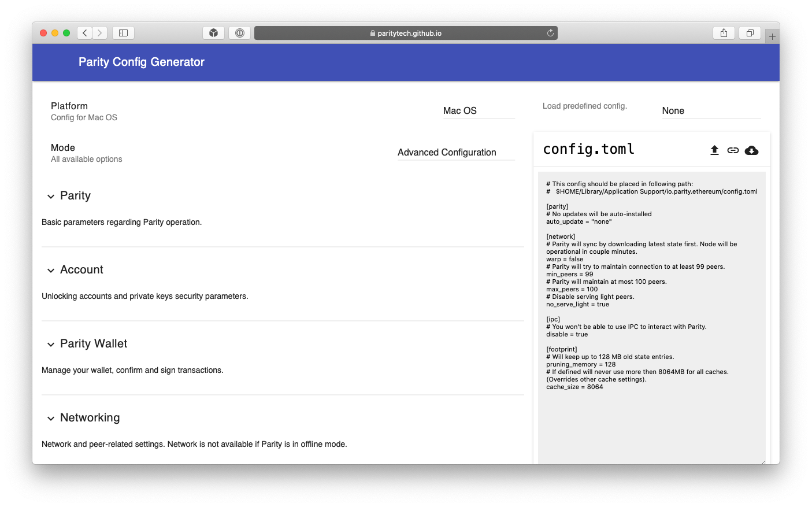
Task: Collapse the Networking section chevron
Action: 51,419
